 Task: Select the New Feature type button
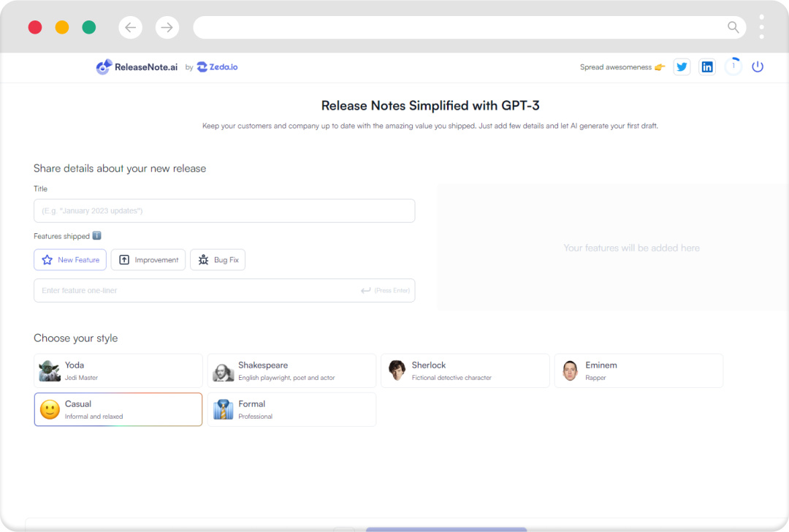click(70, 259)
